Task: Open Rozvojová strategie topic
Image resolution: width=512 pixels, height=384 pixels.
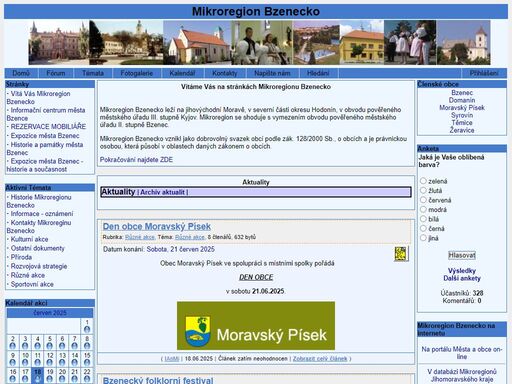Action: pos(39,266)
